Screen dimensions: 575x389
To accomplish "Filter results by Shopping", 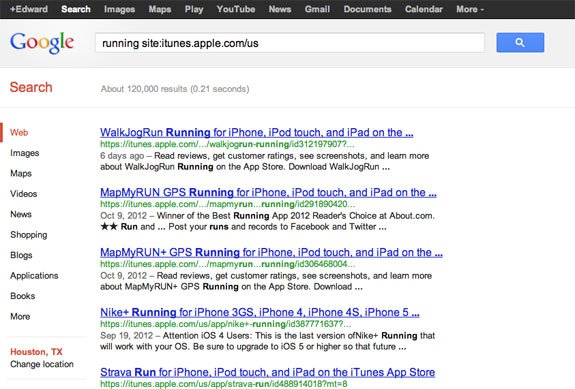I will click(x=29, y=235).
